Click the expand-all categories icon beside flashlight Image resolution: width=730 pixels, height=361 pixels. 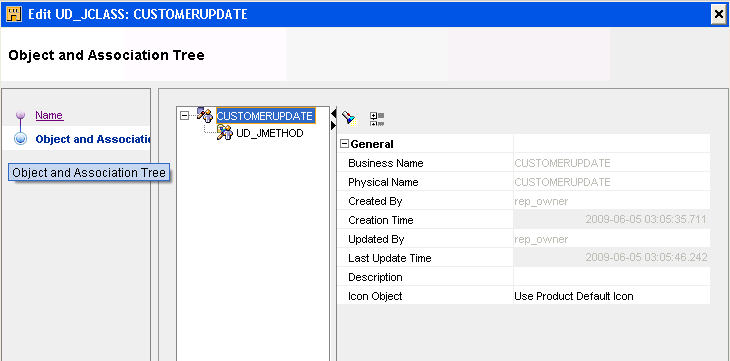coord(377,119)
